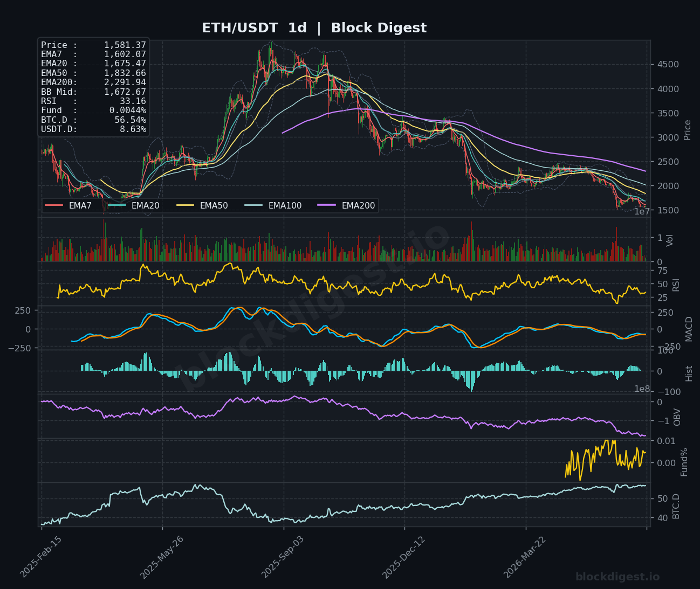Click the 2025-Dec-12 date label
Image resolution: width=700 pixels, height=589 pixels.
click(x=403, y=557)
